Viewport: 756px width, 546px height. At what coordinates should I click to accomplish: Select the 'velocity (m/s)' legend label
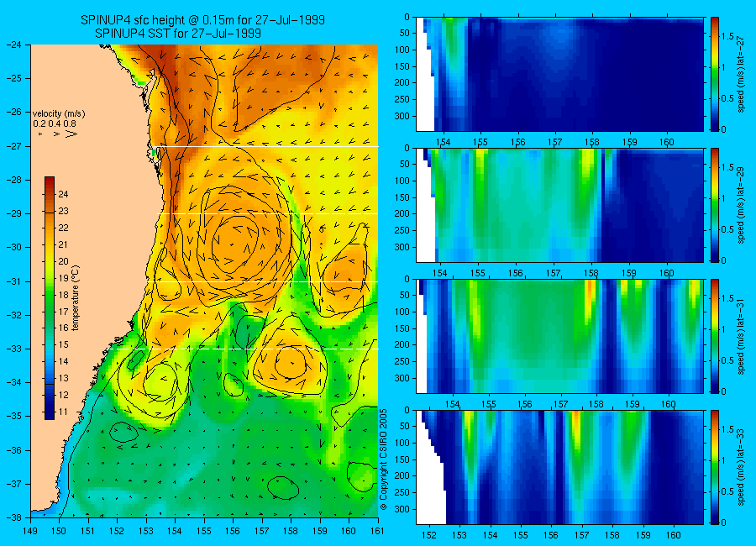tap(59, 114)
